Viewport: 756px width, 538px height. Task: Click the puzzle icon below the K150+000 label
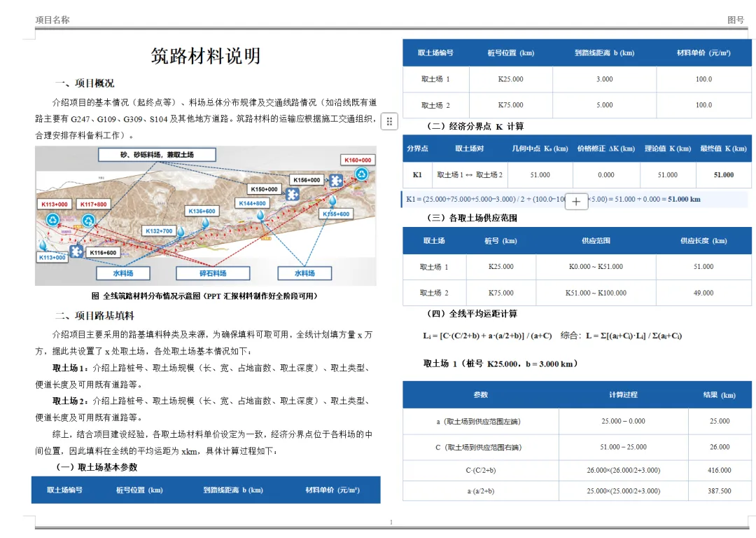292,195
